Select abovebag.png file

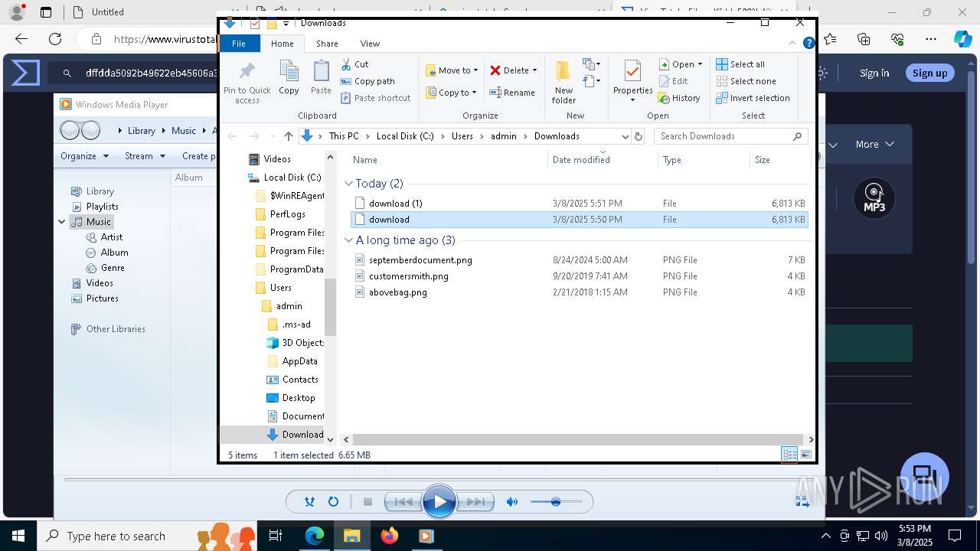coord(579,292)
